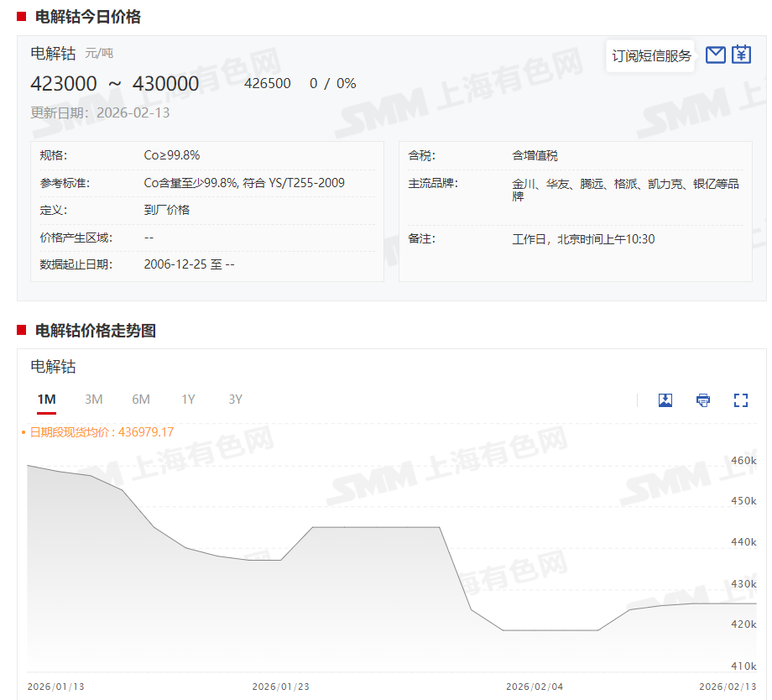Viewport: 772px width, 700px height.
Task: Click the price range 423000 ~ 430000
Action: click(115, 84)
